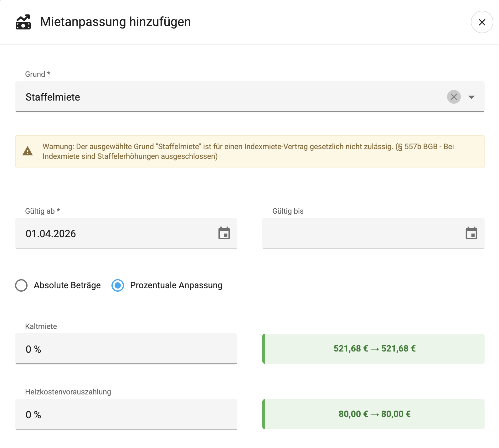Click the Kaltmiete label
499x448 pixels.
(x=41, y=326)
